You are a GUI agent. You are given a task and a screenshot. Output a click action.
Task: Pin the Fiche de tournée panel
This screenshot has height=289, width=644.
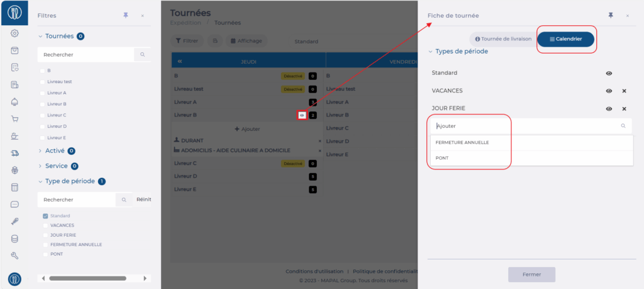pyautogui.click(x=610, y=15)
